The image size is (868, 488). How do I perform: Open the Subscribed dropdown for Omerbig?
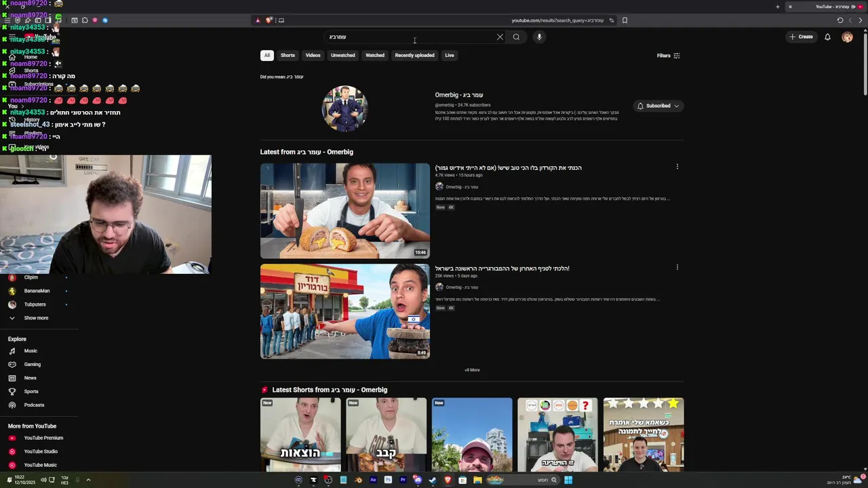click(658, 106)
